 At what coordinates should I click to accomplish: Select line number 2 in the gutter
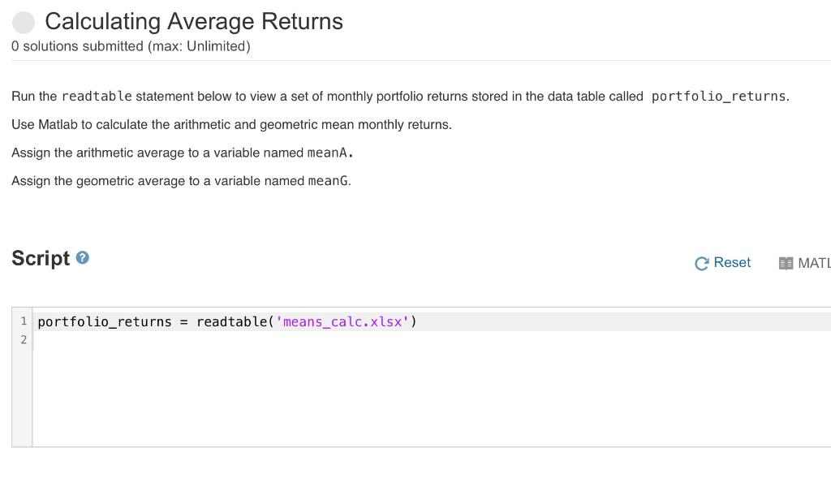(x=24, y=340)
